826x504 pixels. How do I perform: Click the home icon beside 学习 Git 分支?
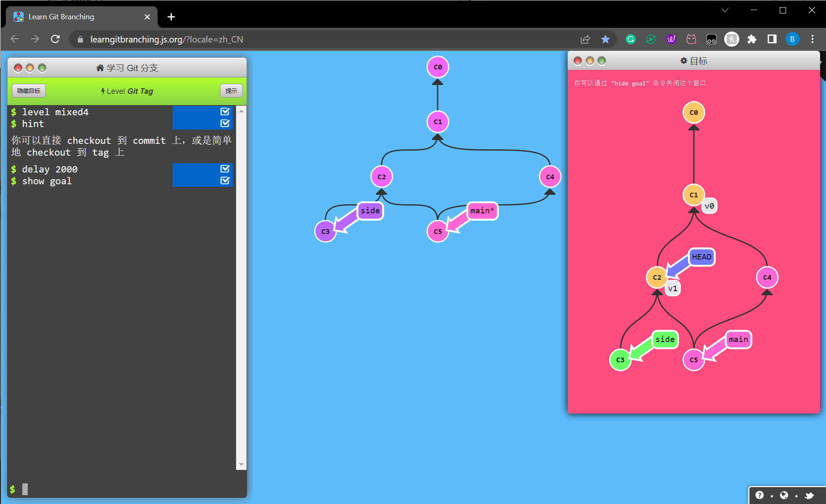pos(100,67)
